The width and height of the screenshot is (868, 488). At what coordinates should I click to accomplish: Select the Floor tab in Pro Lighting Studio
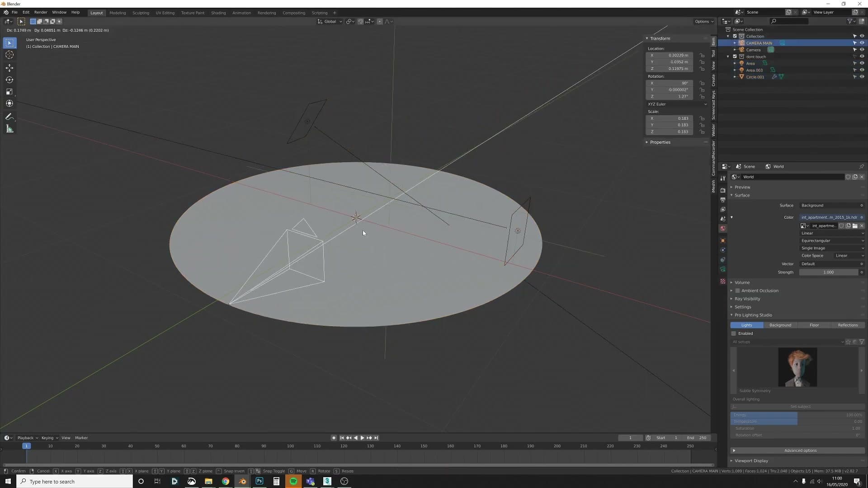point(814,325)
